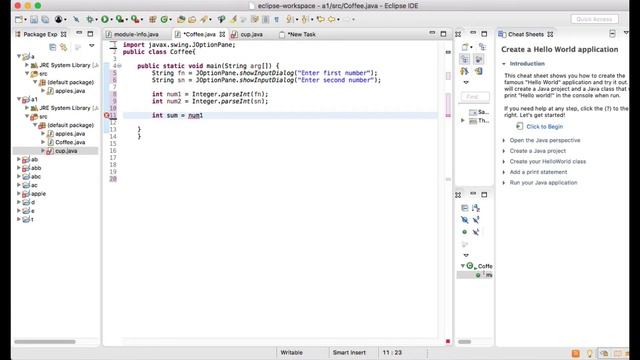640x360 pixels.
Task: Click the Debug bug icon in the toolbar
Action: click(x=89, y=19)
